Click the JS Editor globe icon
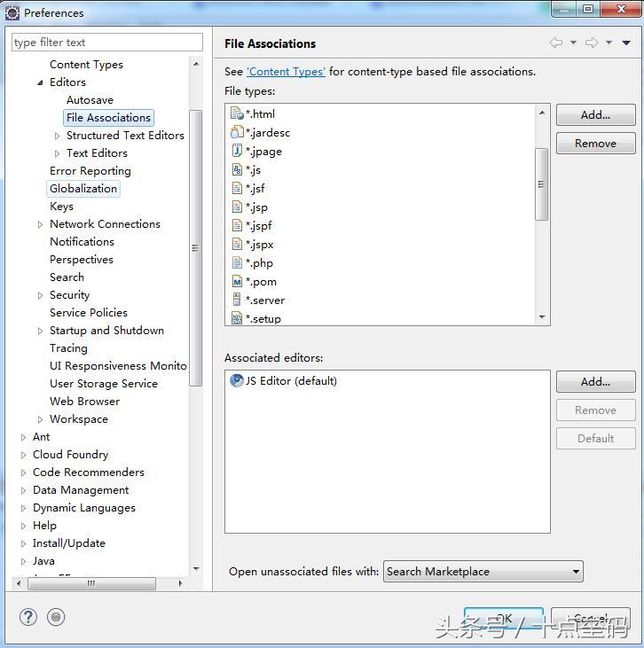 [237, 380]
